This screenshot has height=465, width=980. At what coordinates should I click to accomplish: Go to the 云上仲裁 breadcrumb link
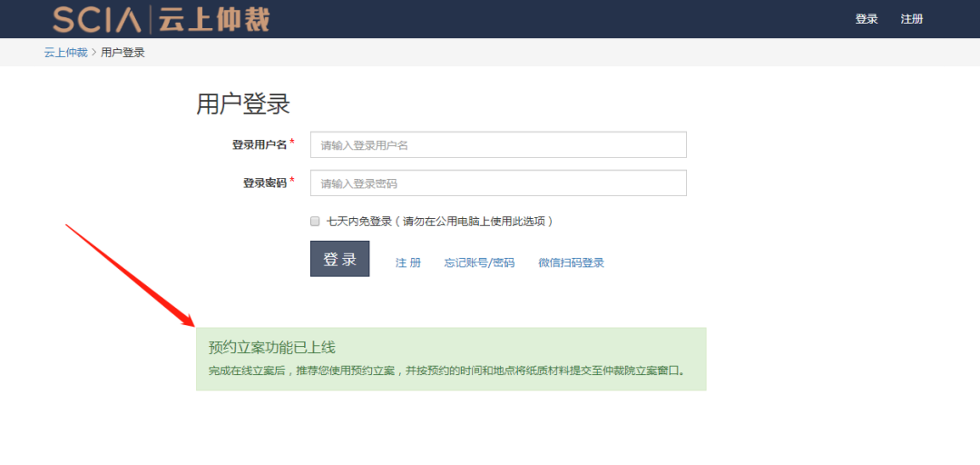[x=65, y=53]
